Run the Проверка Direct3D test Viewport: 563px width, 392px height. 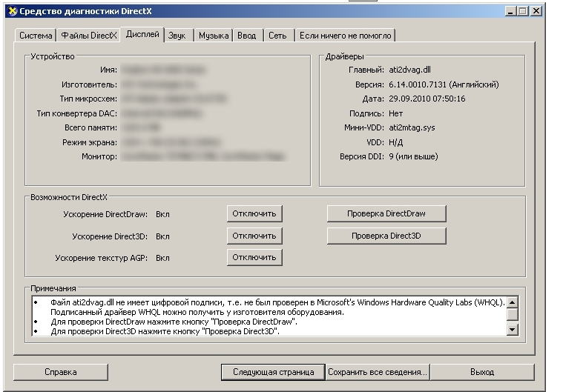pos(386,236)
